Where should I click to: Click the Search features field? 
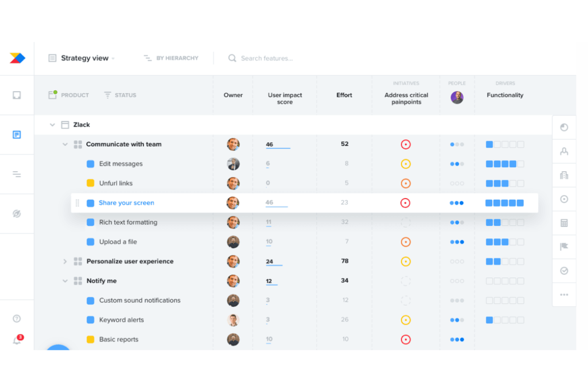pyautogui.click(x=261, y=58)
